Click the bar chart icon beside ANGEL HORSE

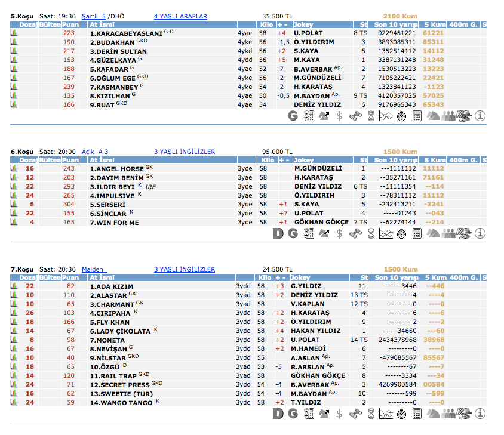14,169
